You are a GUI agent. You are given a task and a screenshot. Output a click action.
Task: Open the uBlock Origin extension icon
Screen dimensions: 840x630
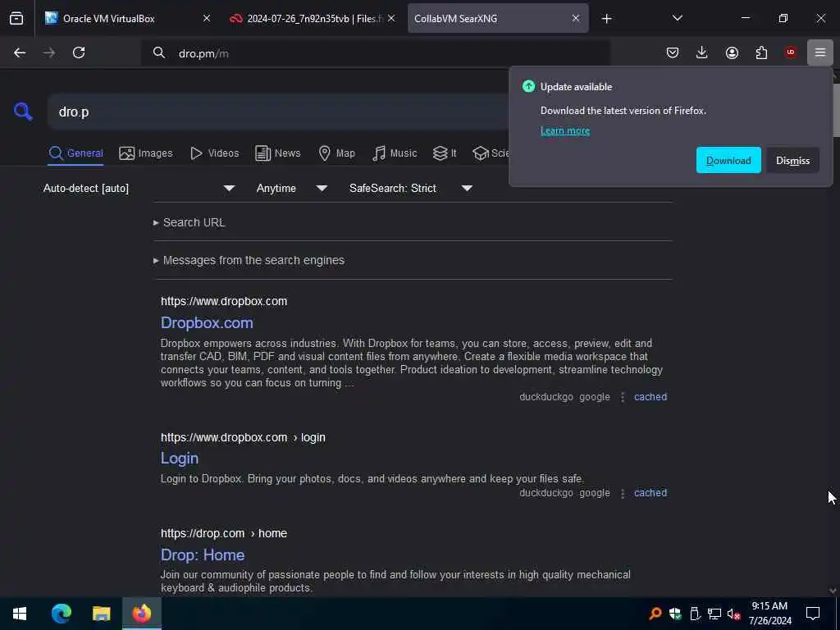pyautogui.click(x=790, y=52)
